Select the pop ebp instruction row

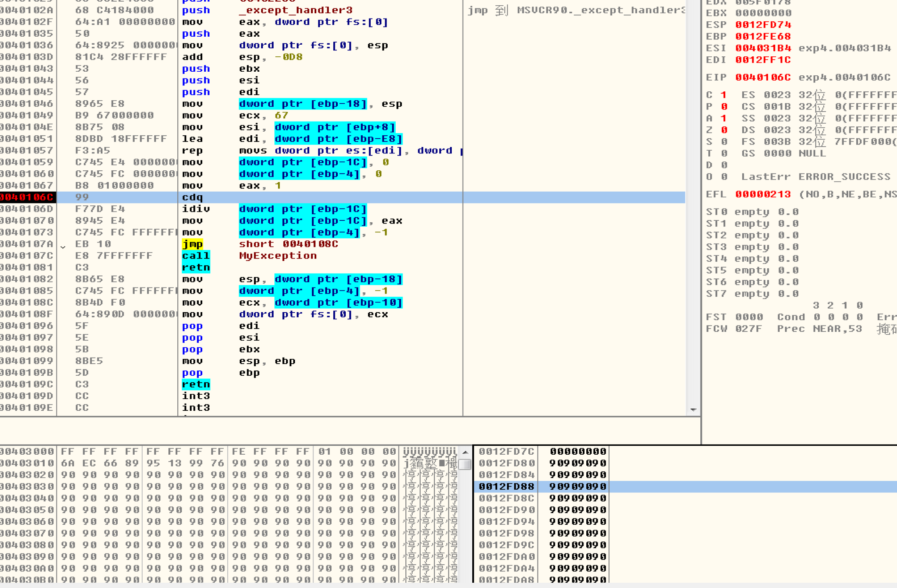click(221, 373)
